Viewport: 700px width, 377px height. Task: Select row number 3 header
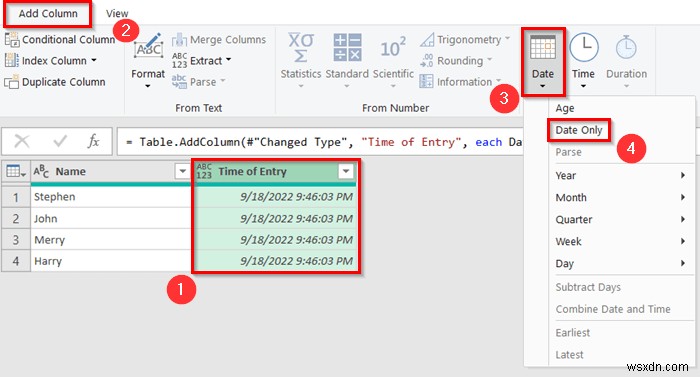(x=16, y=240)
